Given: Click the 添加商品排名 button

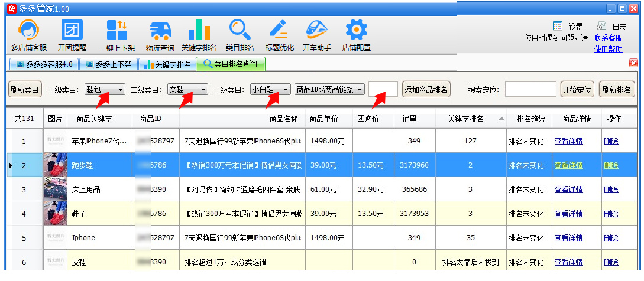Looking at the screenshot, I should pos(426,89).
